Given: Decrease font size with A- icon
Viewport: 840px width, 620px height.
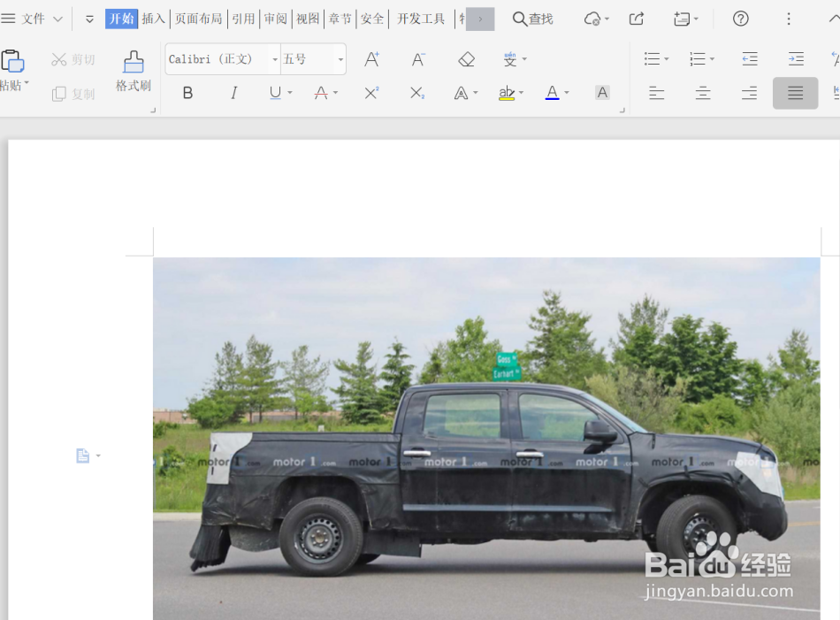Looking at the screenshot, I should tap(418, 59).
